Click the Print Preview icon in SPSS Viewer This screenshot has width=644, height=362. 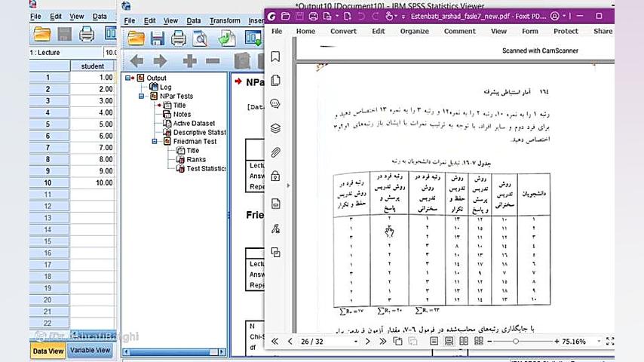coord(200,38)
